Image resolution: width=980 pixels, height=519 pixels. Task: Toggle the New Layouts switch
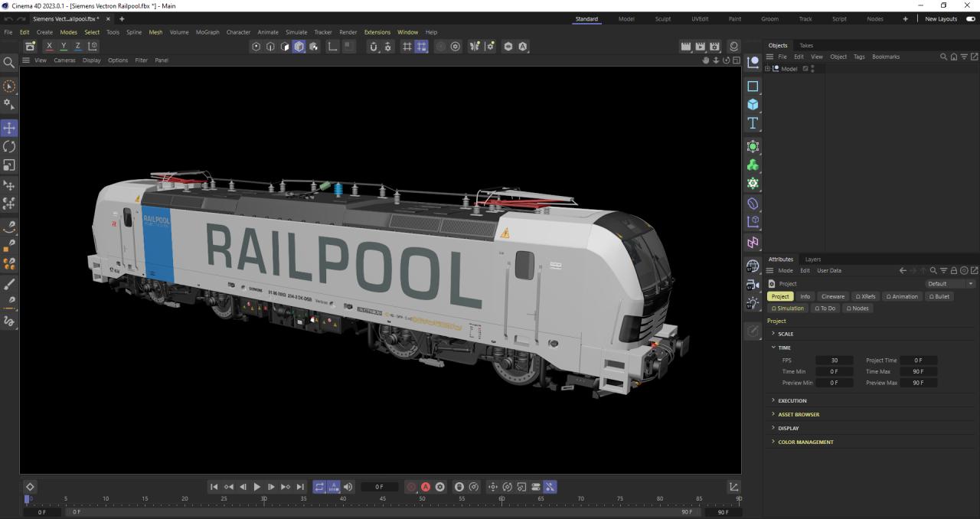[970, 19]
